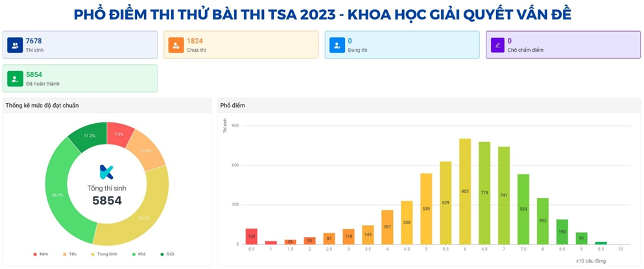Click the green Đã hoàn thành icon
Image resolution: width=644 pixels, height=269 pixels.
(15, 78)
